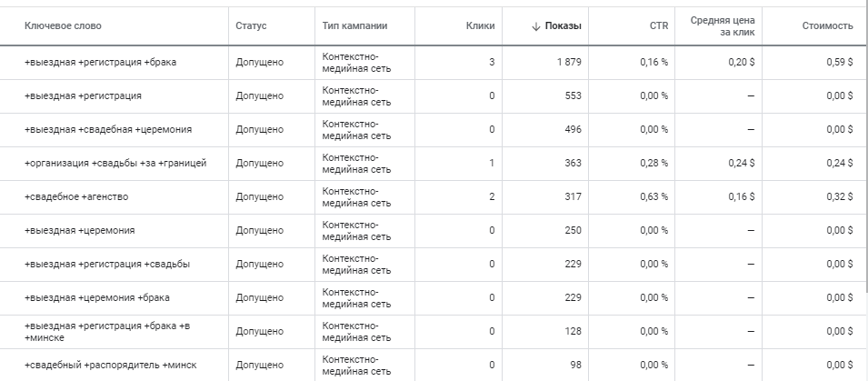The height and width of the screenshot is (381, 868).
Task: Open keyword +свадебное +агенство
Action: [x=76, y=196]
